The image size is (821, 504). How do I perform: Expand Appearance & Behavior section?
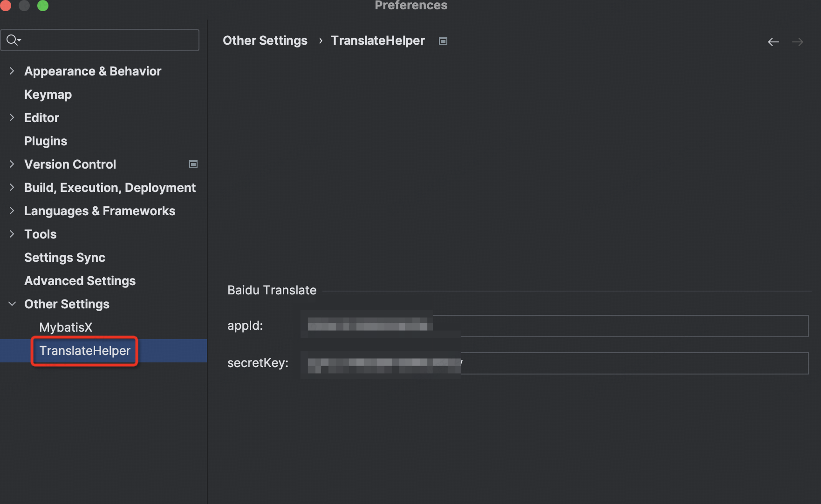[12, 71]
